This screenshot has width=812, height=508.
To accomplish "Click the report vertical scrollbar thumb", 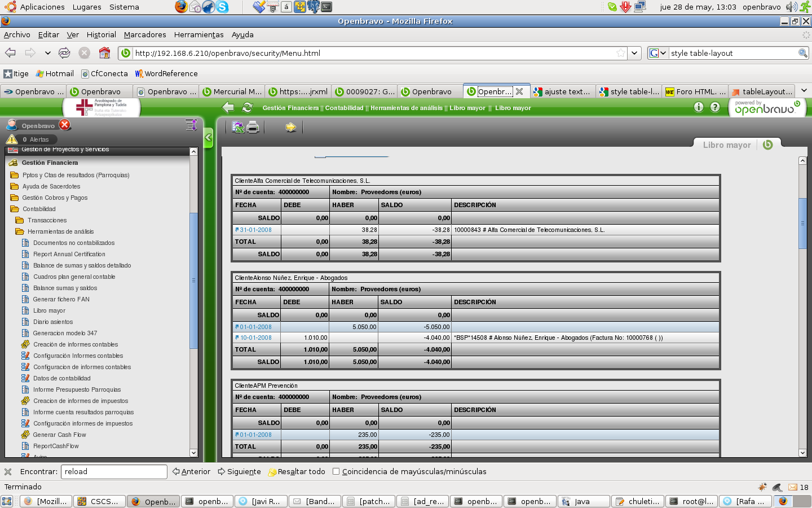I will click(802, 223).
